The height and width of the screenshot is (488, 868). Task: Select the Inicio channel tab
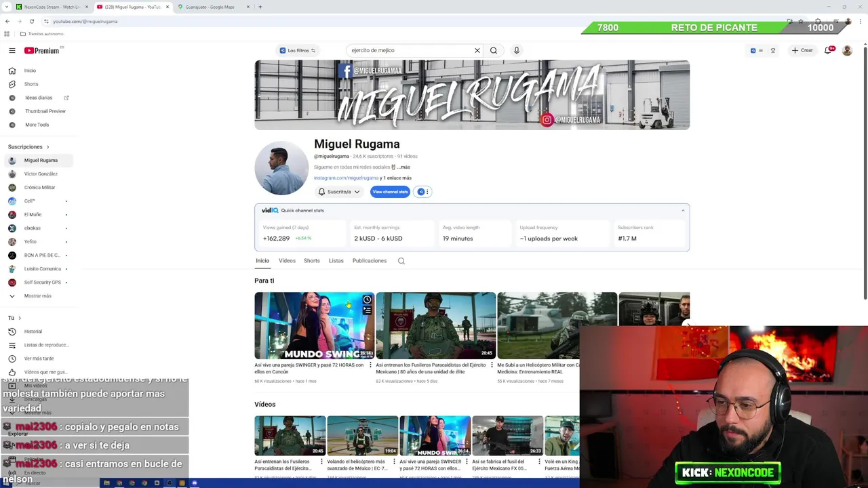(x=262, y=261)
